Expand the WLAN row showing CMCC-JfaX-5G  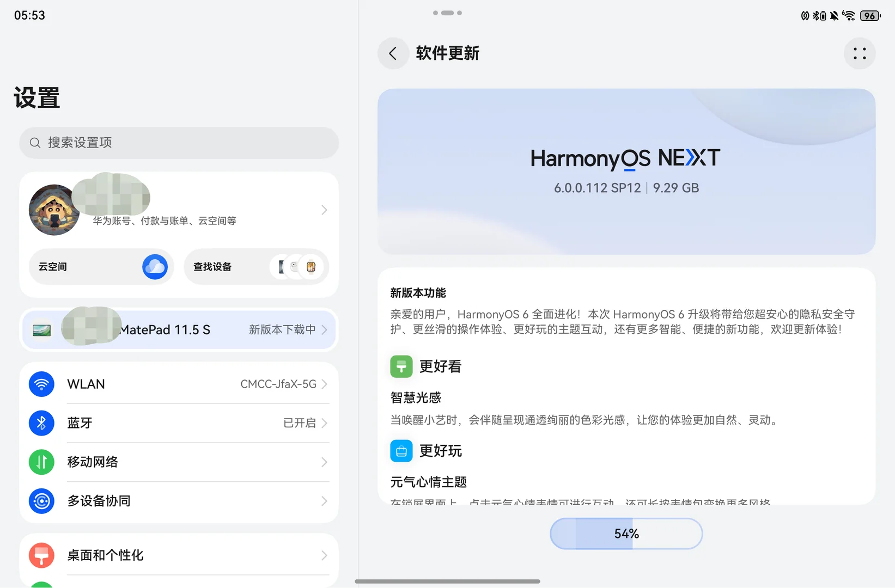(x=324, y=384)
